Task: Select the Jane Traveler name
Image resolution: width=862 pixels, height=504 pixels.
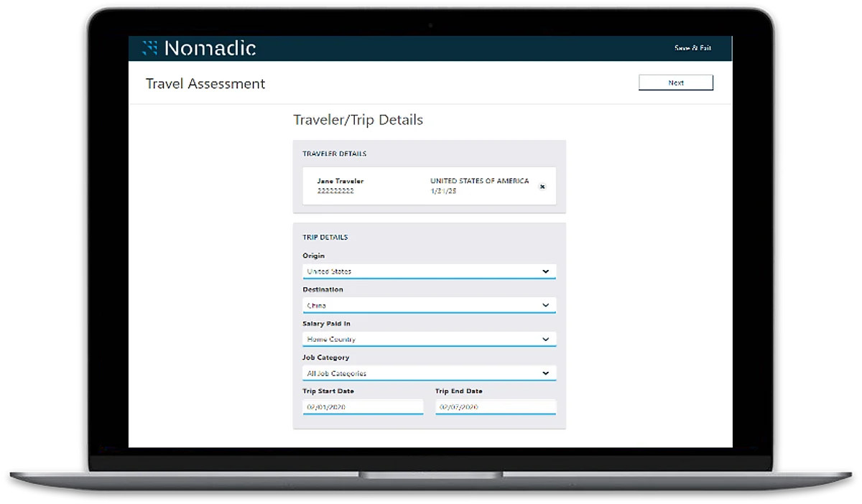Action: (x=340, y=181)
